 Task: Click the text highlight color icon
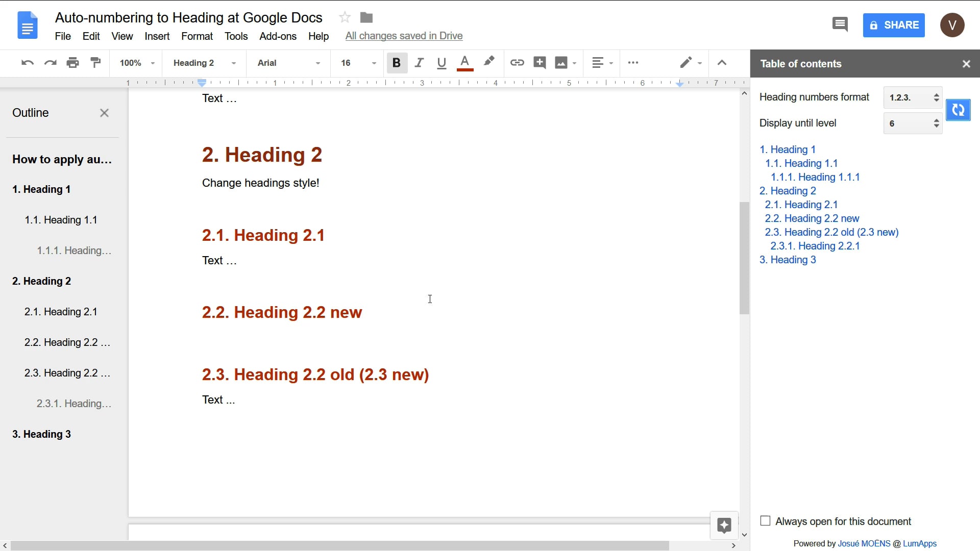click(x=489, y=62)
